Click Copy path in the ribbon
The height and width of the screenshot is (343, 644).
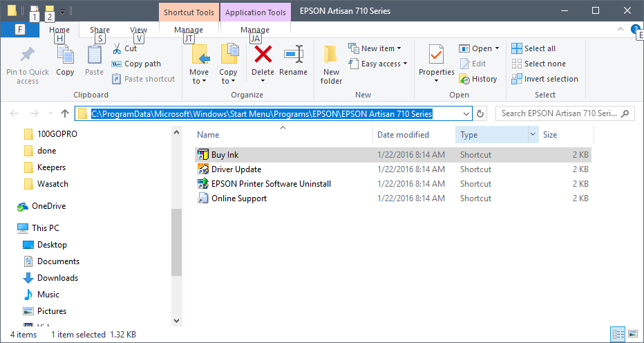[x=136, y=64]
